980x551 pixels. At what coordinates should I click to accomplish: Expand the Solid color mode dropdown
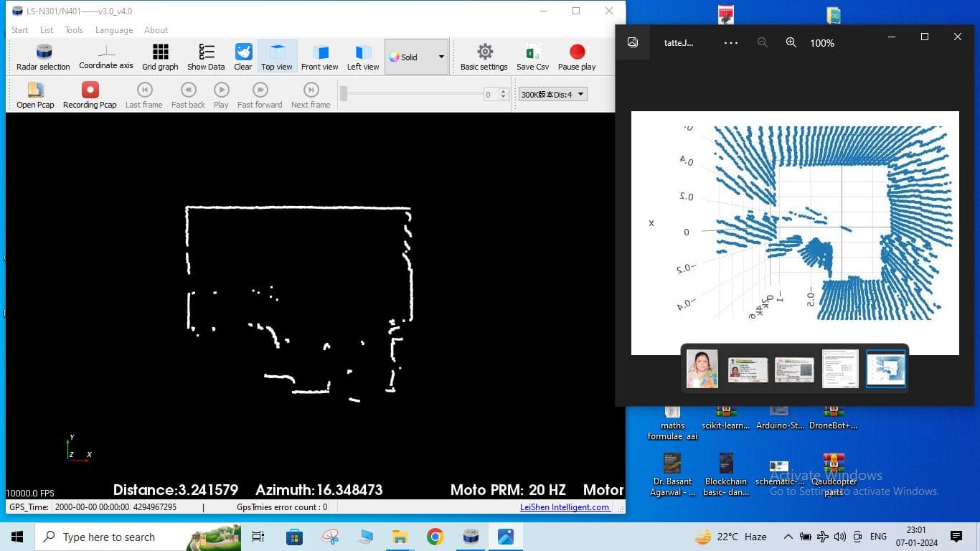pos(440,57)
